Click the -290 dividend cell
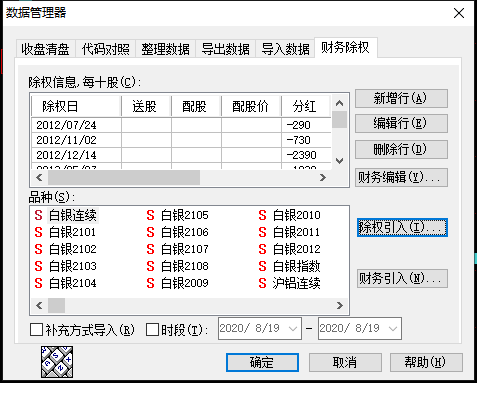This screenshot has height=396, width=493. click(x=306, y=125)
